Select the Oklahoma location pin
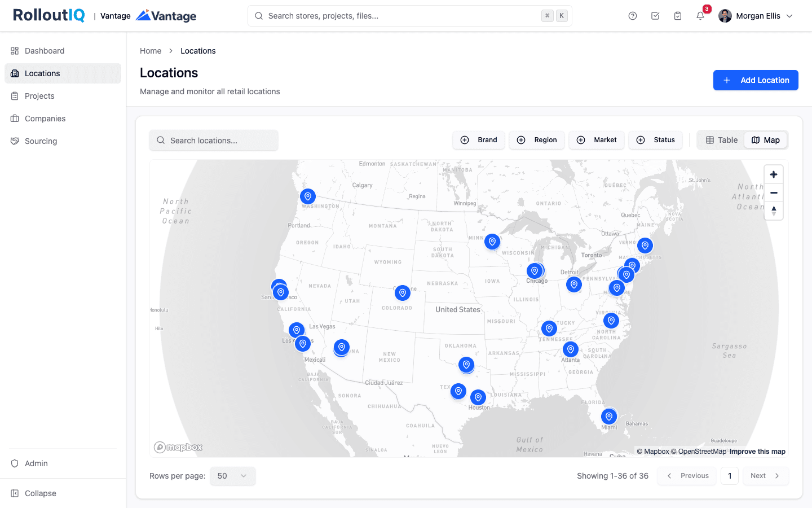This screenshot has width=812, height=508. [466, 365]
